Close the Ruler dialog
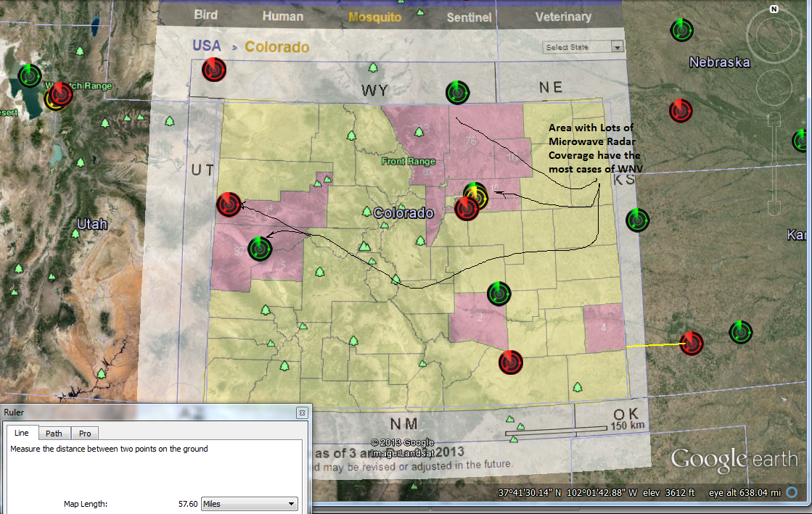812x514 pixels. [301, 413]
